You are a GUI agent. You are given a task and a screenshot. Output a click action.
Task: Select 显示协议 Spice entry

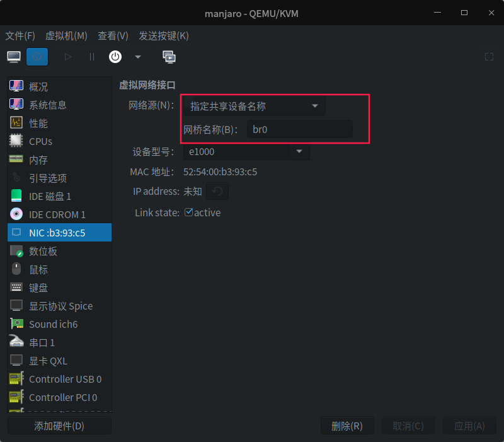click(59, 306)
